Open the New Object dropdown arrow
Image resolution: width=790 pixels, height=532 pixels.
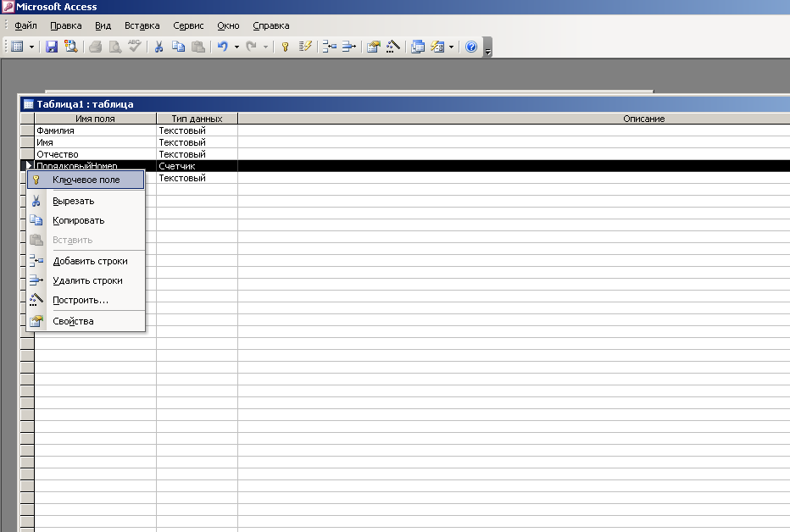pyautogui.click(x=451, y=47)
